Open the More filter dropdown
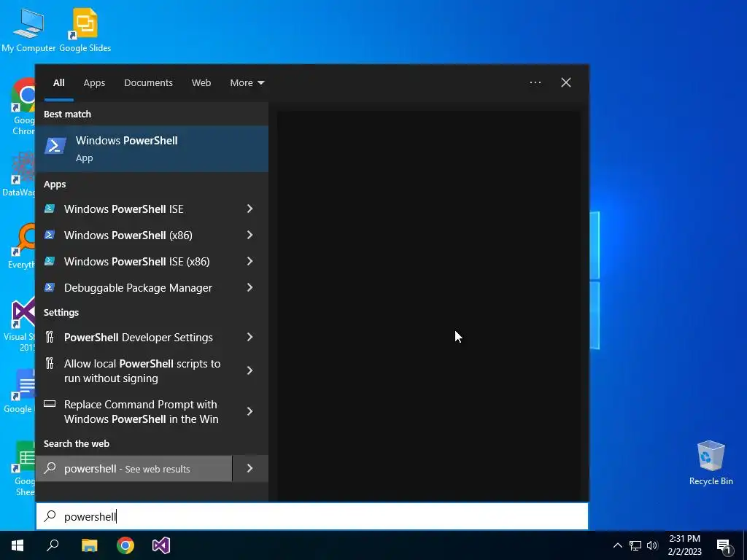Viewport: 747px width, 560px height. tap(247, 82)
